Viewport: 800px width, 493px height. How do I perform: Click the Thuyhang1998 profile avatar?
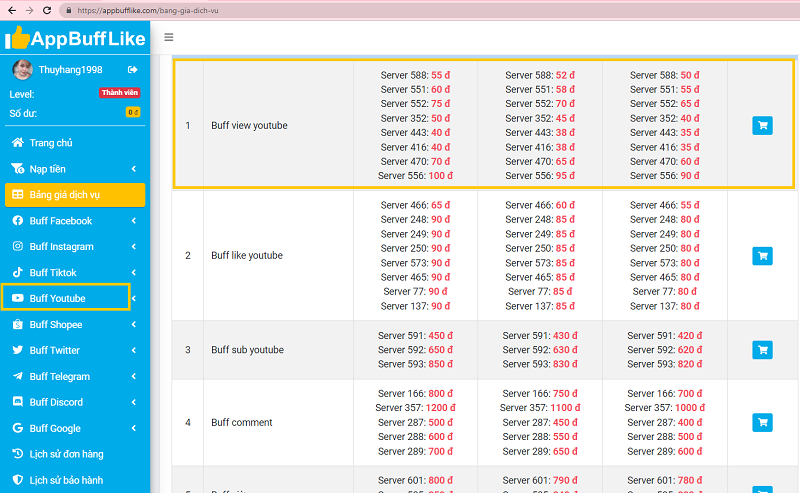(x=22, y=70)
